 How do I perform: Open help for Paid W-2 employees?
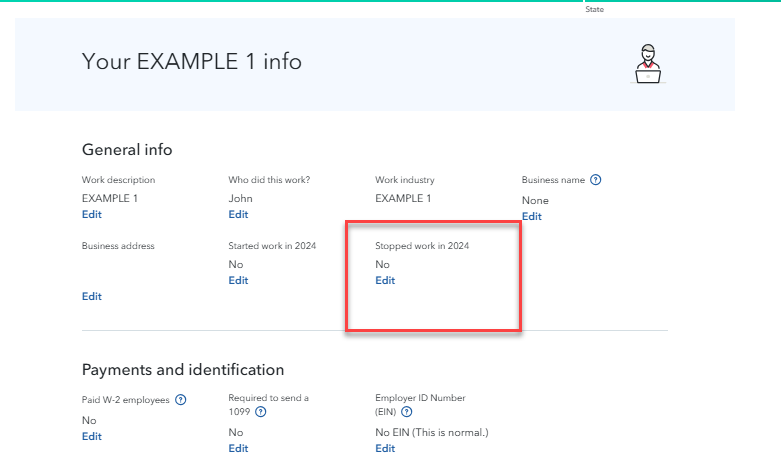[x=181, y=400]
